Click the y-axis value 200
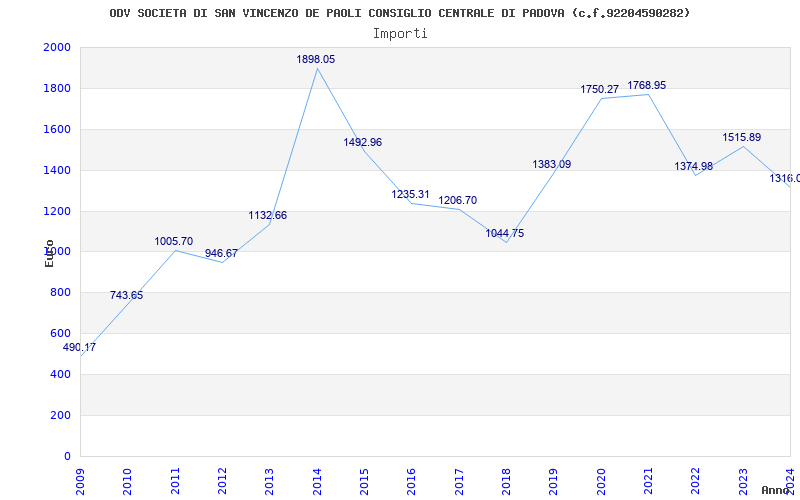The width and height of the screenshot is (800, 500). [60, 415]
